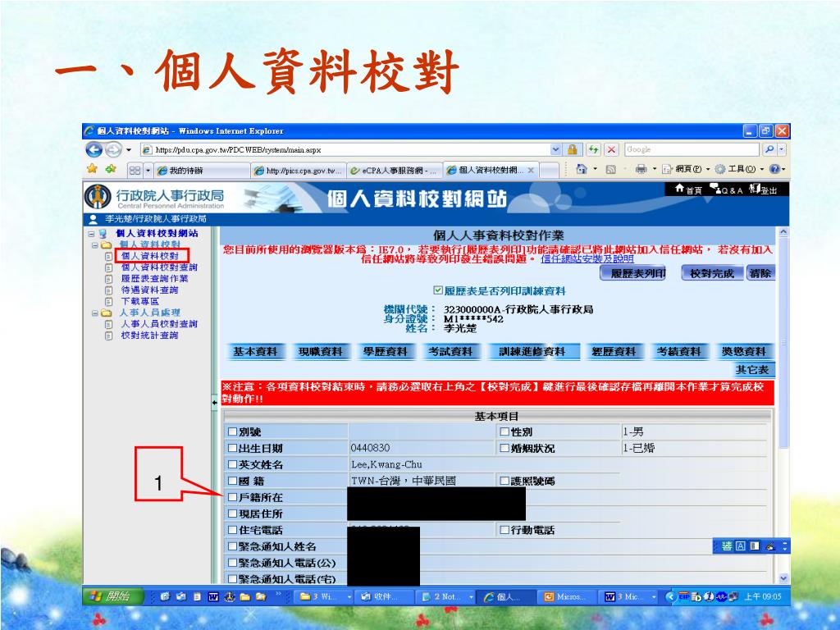Click the 校對完成 button
Image resolution: width=840 pixels, height=630 pixels.
pos(712,273)
